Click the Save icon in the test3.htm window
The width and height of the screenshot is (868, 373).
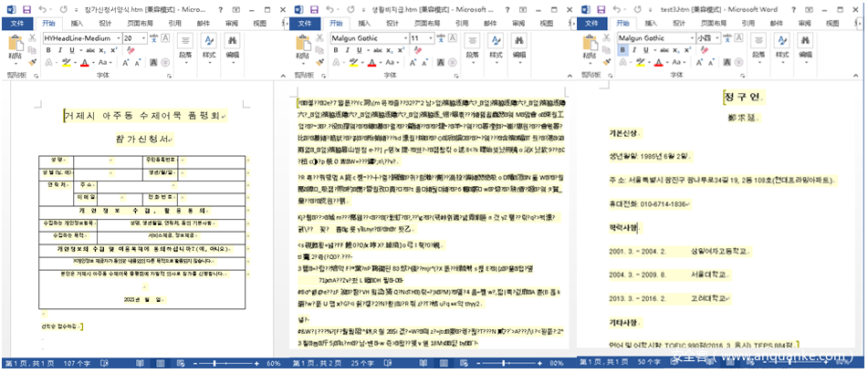tap(603, 8)
